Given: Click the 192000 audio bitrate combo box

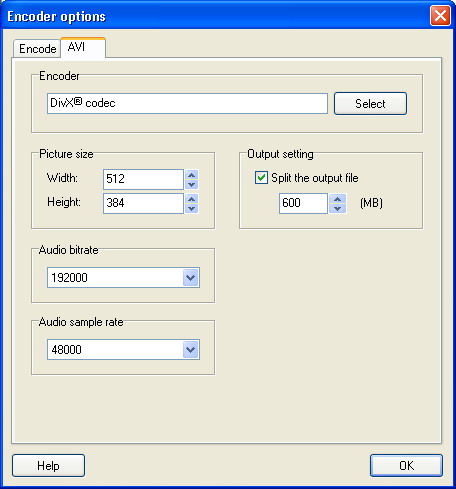Looking at the screenshot, I should click(x=123, y=277).
